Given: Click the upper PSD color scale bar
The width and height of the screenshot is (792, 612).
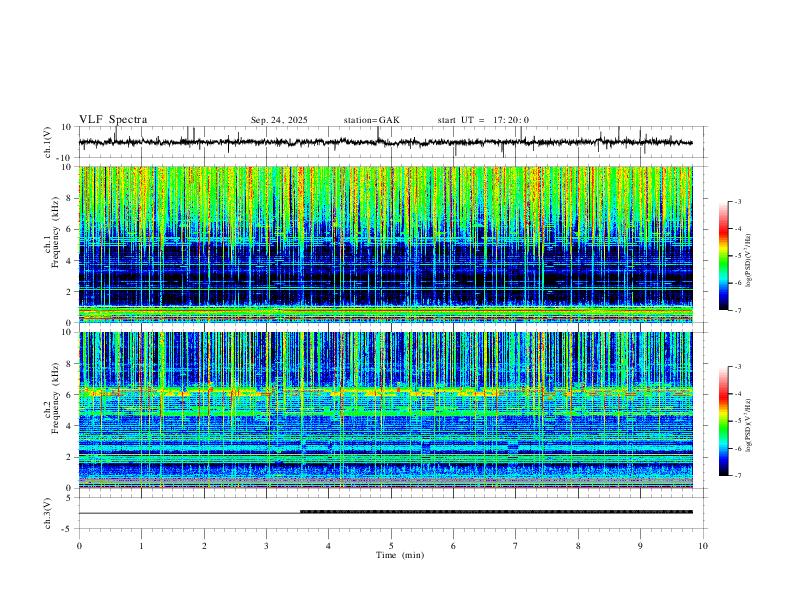Looking at the screenshot, I should click(x=724, y=255).
